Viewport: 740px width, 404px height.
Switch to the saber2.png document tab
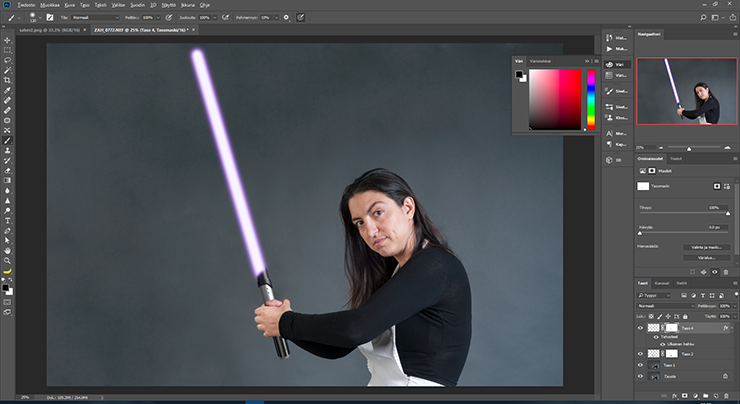click(50, 30)
